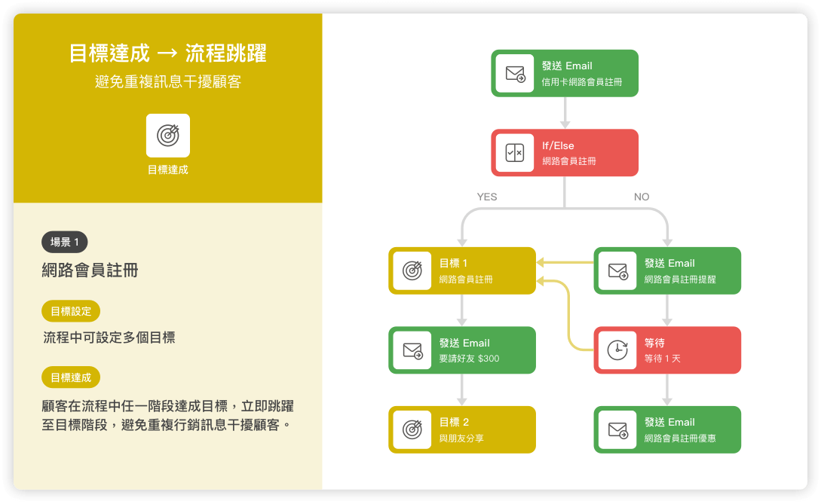Open the 等待 1 天 wait node

coord(667,350)
